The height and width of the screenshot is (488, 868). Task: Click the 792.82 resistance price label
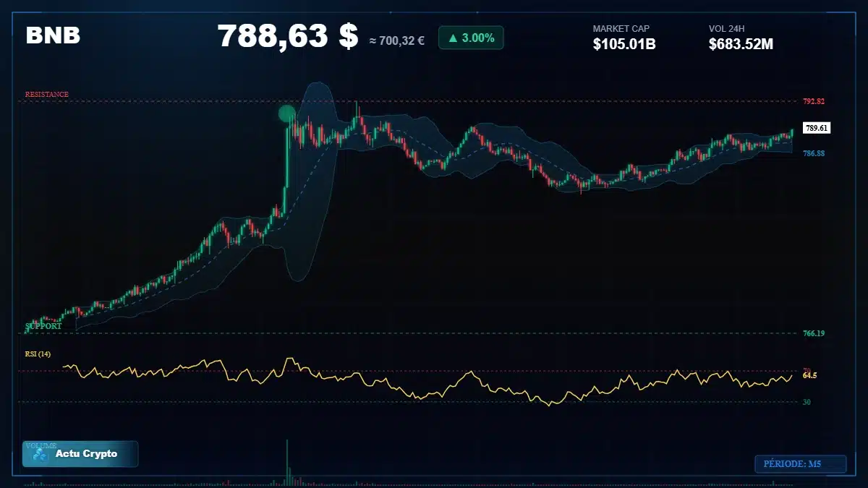(814, 101)
